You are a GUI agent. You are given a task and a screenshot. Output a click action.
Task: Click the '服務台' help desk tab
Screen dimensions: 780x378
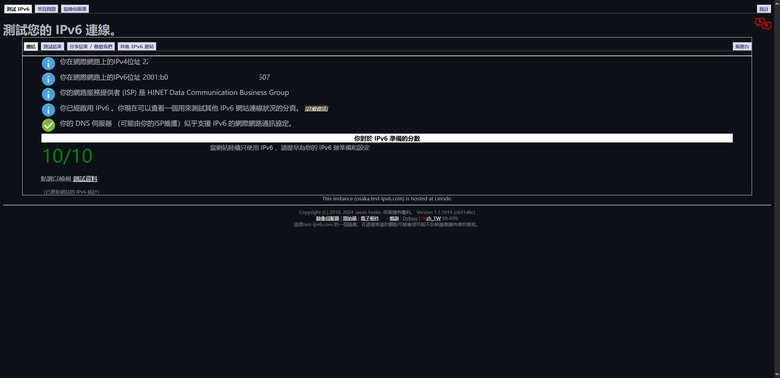pos(742,46)
